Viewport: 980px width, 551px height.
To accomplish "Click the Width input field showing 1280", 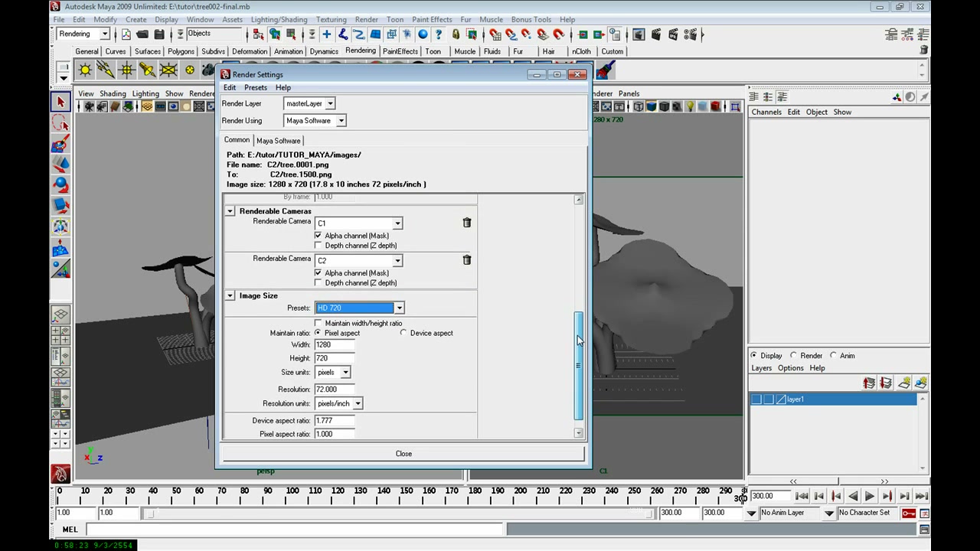I will (x=335, y=345).
